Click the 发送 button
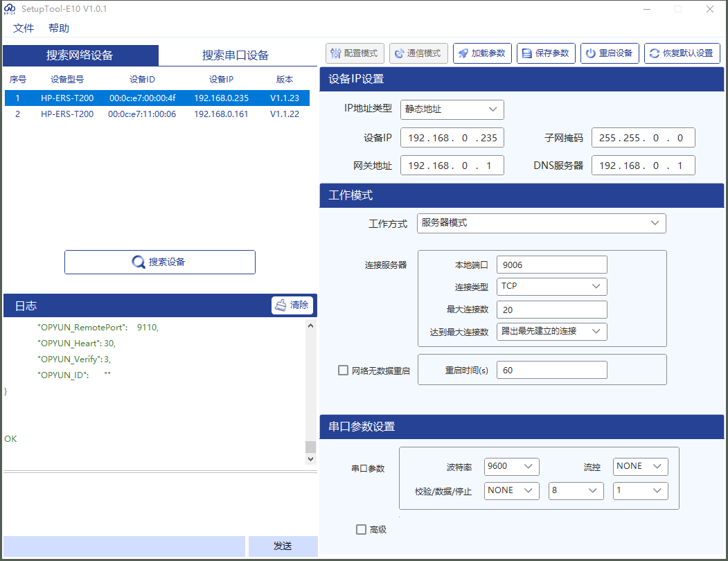The width and height of the screenshot is (728, 561). click(x=283, y=546)
